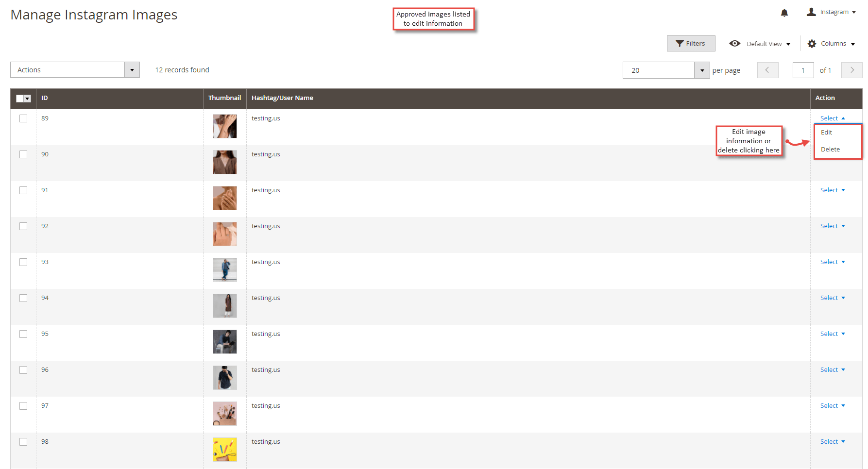The height and width of the screenshot is (469, 868).
Task: Click the 12 records found text
Action: click(182, 70)
